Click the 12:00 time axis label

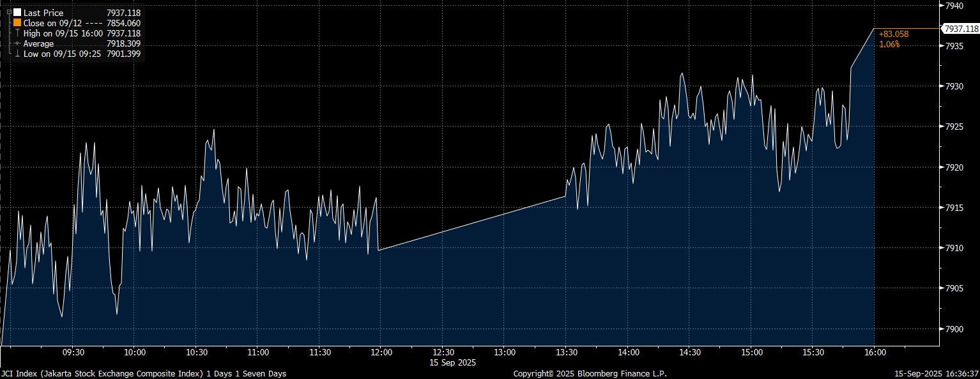coord(381,352)
